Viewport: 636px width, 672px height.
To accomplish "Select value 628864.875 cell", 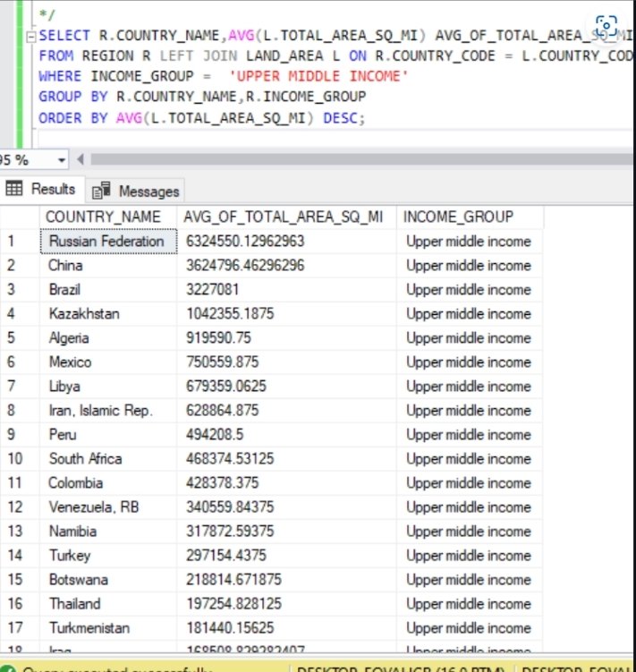I will tap(286, 411).
